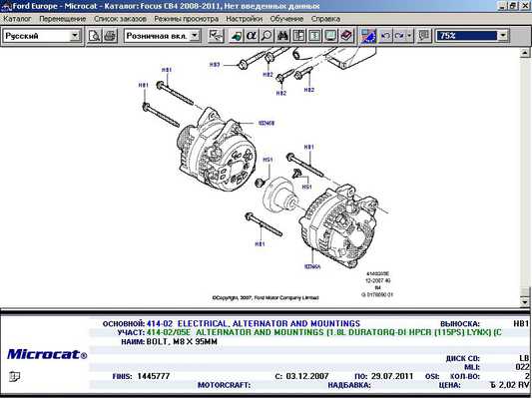Click FINIS part number 1445777
Screen dimensions: 532x399
(x=154, y=376)
